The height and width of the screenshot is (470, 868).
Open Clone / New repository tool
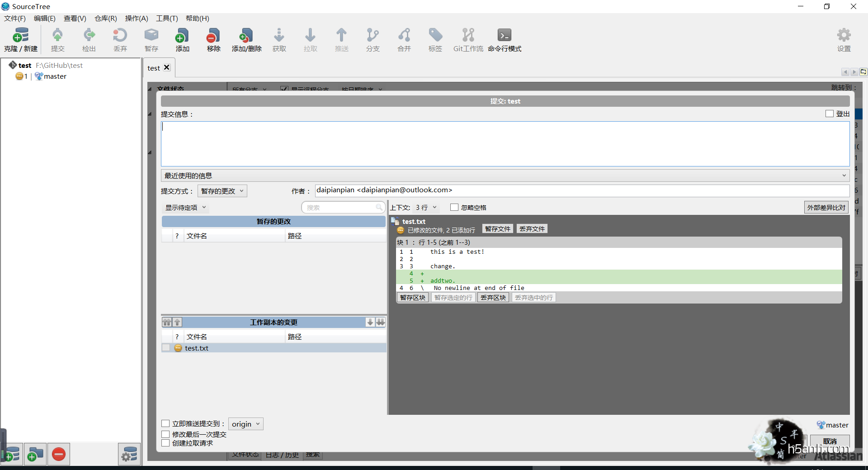click(20, 40)
